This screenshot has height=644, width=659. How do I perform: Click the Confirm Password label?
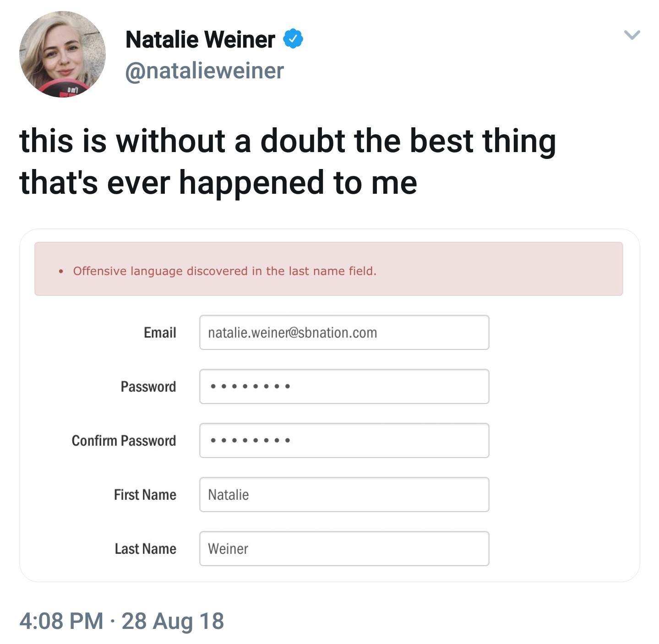pyautogui.click(x=124, y=441)
